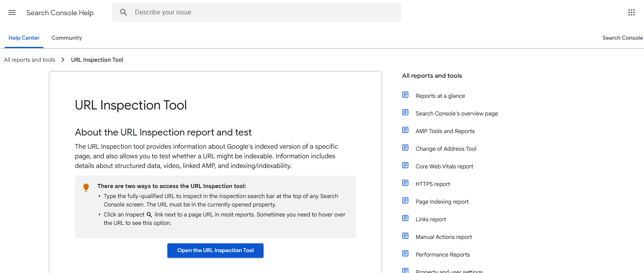Click the article icon beside Page Indexing report
Screen dimensions: 644x273
click(x=405, y=201)
